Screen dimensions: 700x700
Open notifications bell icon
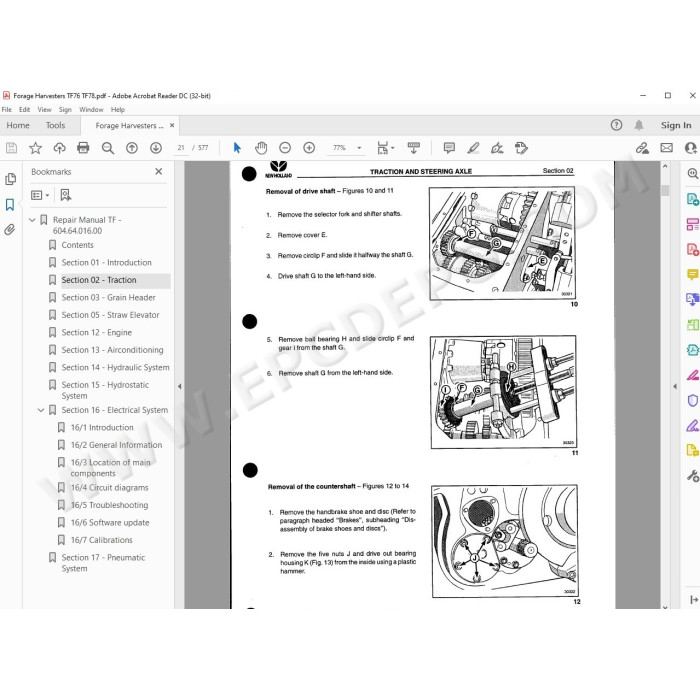pos(639,125)
